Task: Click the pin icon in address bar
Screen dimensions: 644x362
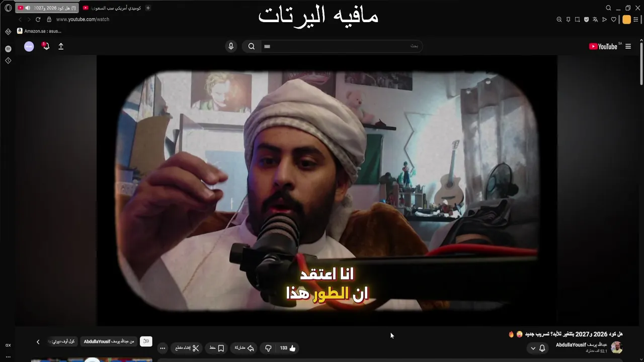Action: (x=568, y=19)
